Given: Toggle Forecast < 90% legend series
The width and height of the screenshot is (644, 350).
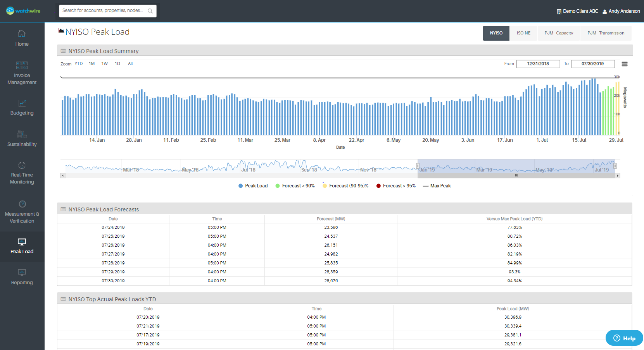Looking at the screenshot, I should (295, 186).
